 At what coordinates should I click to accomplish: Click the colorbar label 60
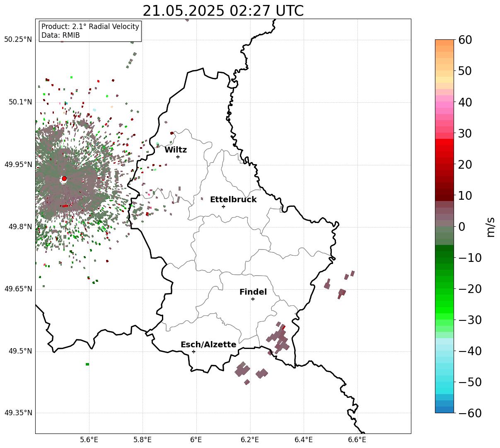tap(466, 40)
